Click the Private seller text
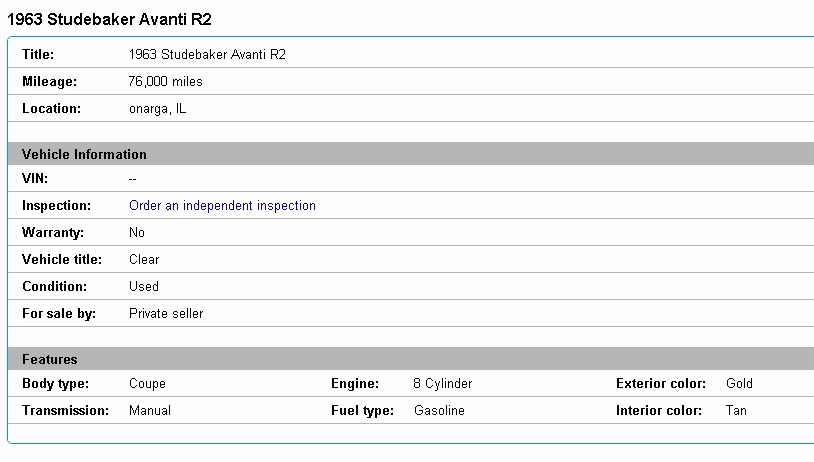 (166, 314)
